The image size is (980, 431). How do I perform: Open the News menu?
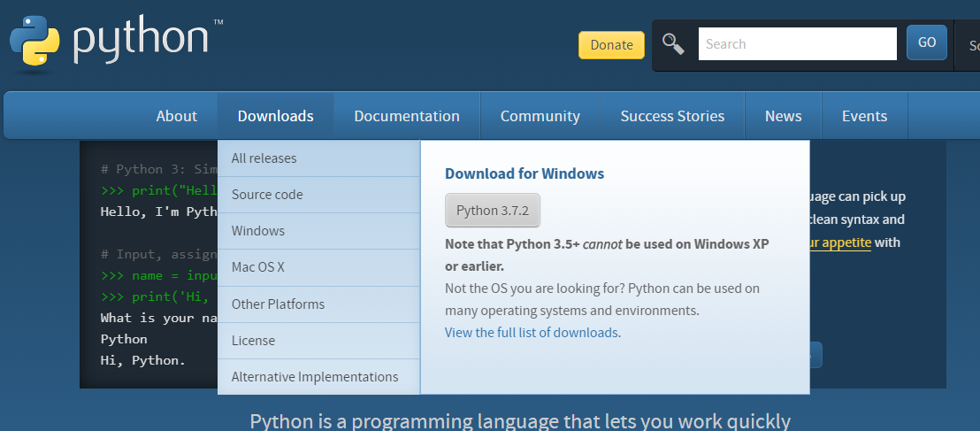[783, 116]
